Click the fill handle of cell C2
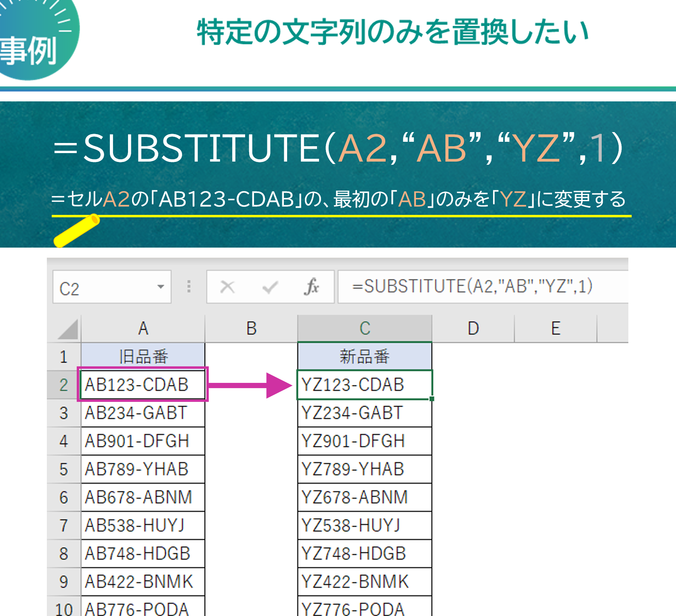 (x=432, y=399)
